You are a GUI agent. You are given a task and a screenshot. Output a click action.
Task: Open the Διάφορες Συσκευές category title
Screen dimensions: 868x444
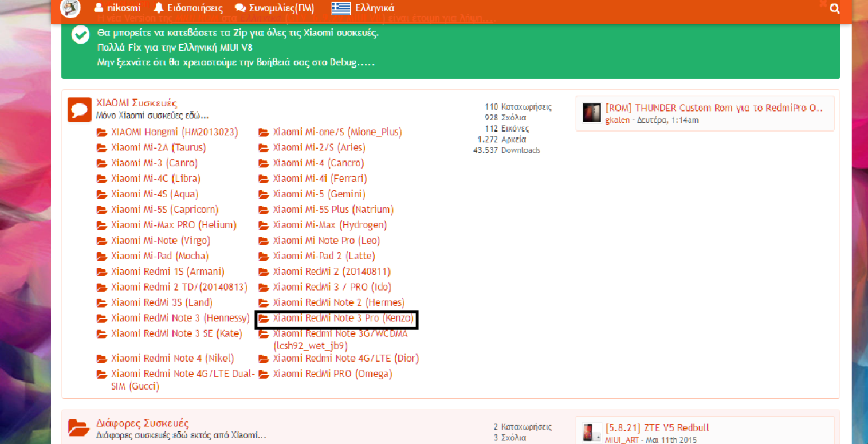(142, 423)
